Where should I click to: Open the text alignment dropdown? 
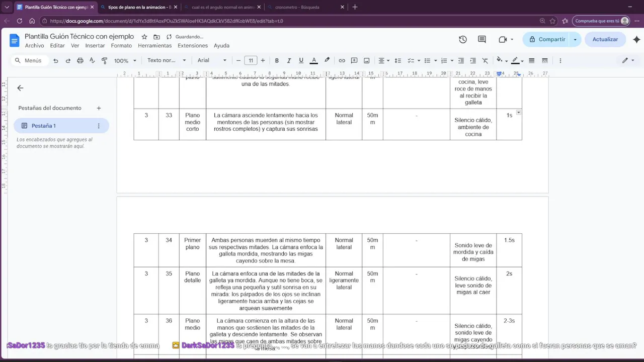[x=383, y=60]
